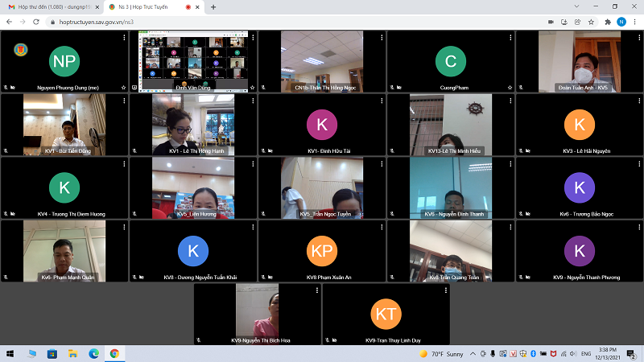Click Chrome camera permission icon in address bar
644x362 pixels.
[x=551, y=22]
